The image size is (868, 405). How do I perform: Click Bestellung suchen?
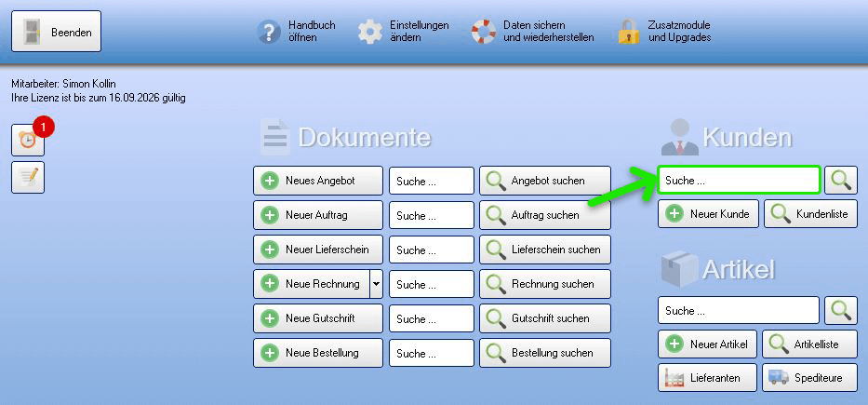point(545,352)
